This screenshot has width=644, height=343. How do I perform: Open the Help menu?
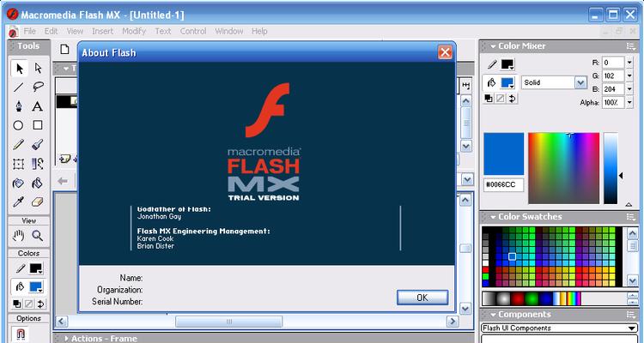pyautogui.click(x=259, y=31)
